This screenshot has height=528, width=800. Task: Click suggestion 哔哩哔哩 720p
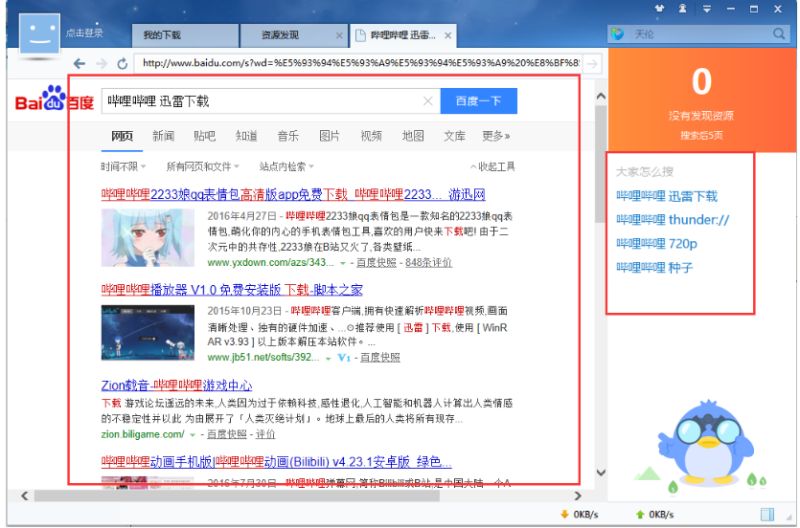656,244
